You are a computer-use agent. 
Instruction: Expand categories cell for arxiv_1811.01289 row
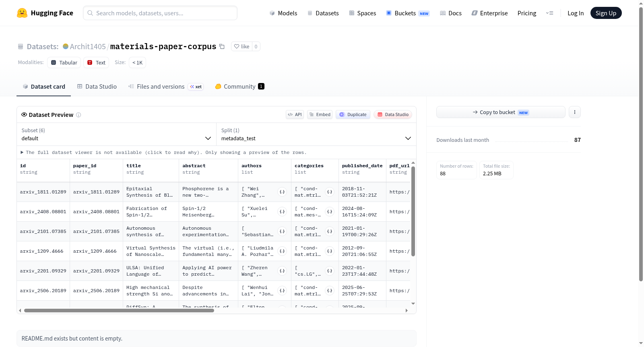point(330,192)
